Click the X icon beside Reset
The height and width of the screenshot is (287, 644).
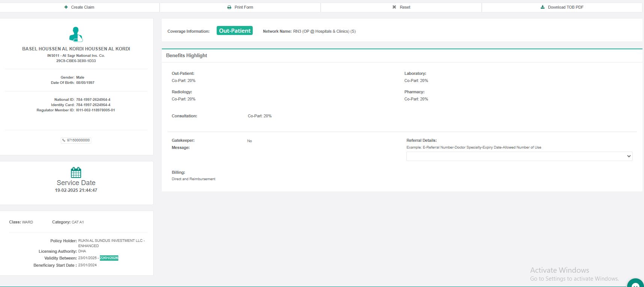(x=394, y=7)
